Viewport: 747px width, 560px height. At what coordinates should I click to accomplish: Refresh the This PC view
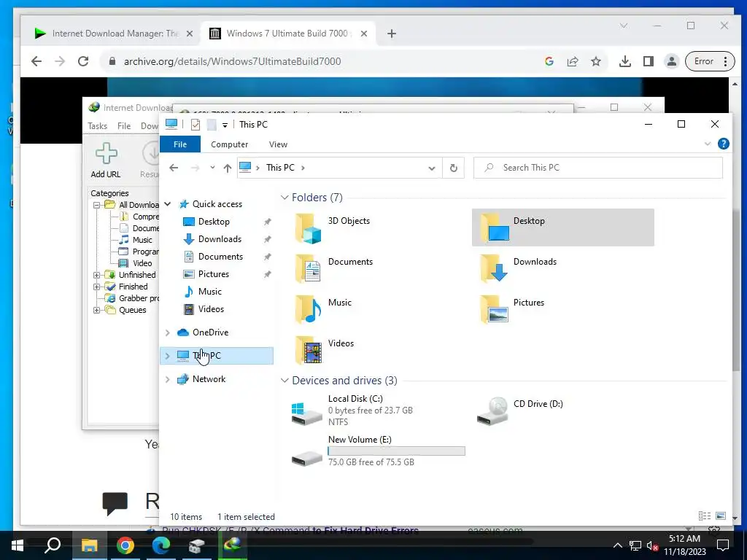pyautogui.click(x=454, y=168)
